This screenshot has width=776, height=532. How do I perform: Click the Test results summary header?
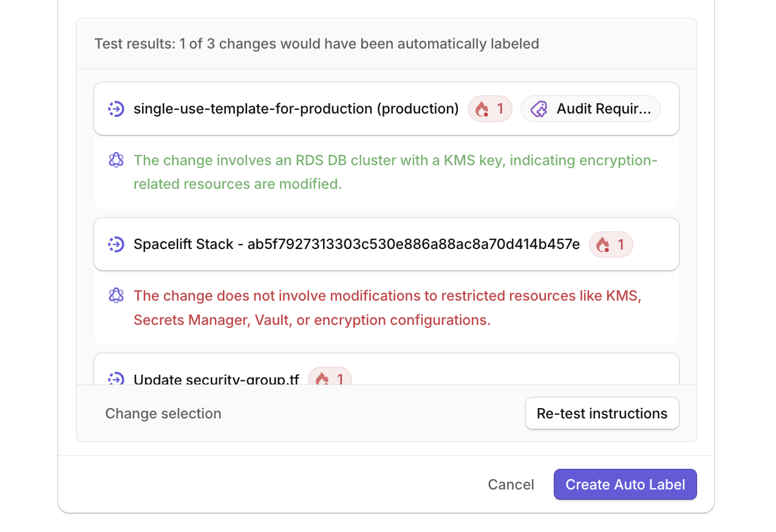(316, 44)
